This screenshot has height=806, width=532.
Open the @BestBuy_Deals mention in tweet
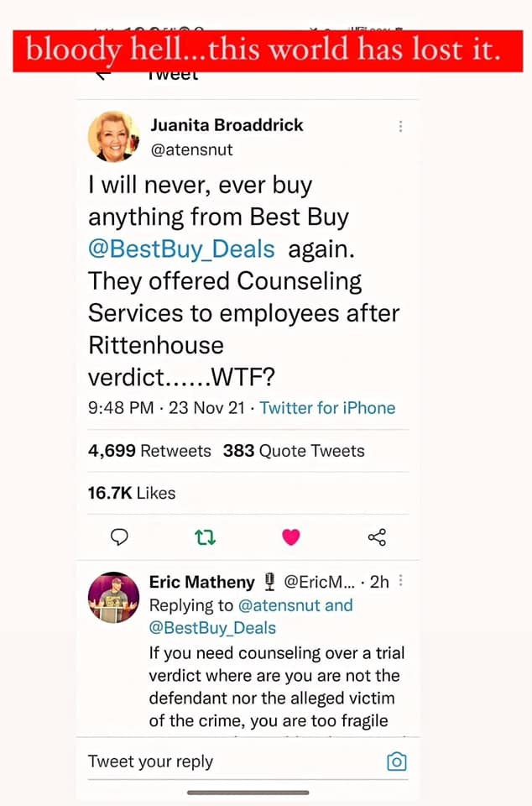(181, 249)
